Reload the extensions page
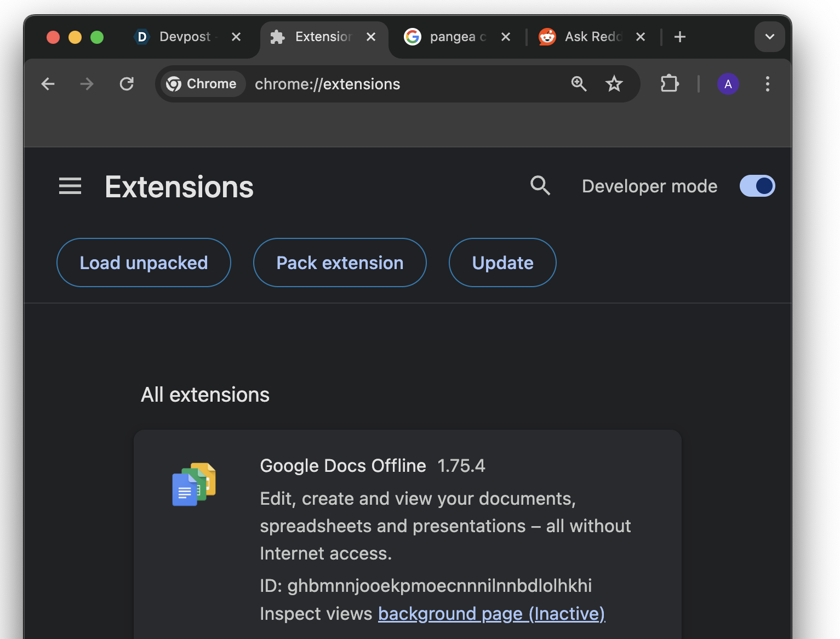The image size is (840, 639). pyautogui.click(x=127, y=84)
